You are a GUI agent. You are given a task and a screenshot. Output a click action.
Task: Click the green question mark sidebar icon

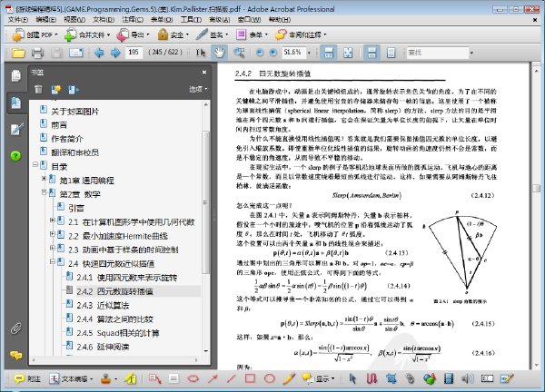click(x=15, y=155)
